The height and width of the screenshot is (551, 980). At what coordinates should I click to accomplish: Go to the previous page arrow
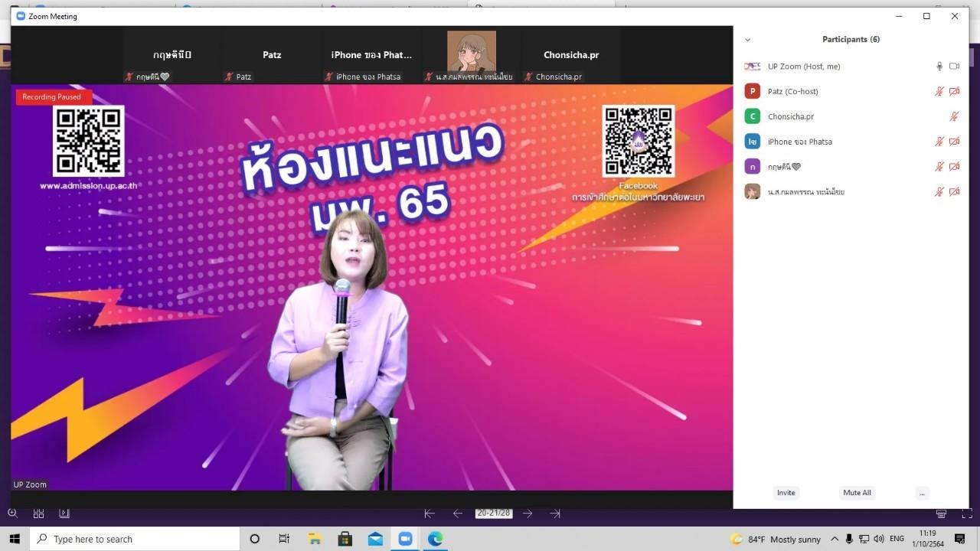pyautogui.click(x=458, y=514)
